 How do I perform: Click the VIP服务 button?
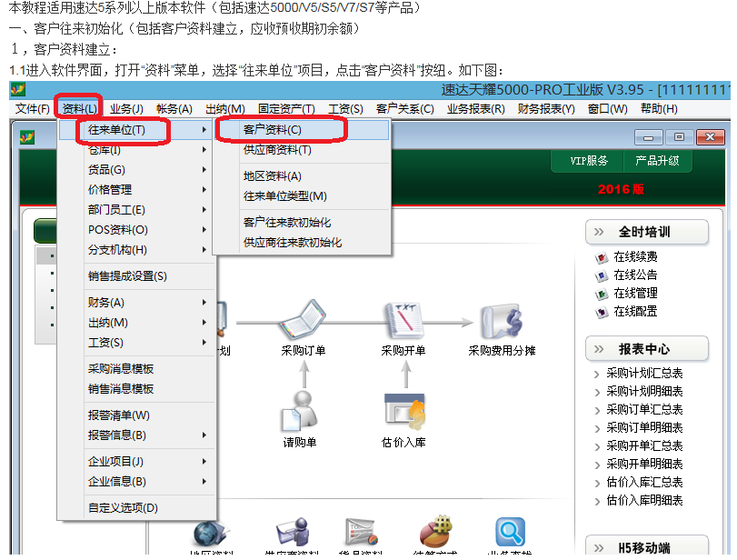(x=588, y=161)
